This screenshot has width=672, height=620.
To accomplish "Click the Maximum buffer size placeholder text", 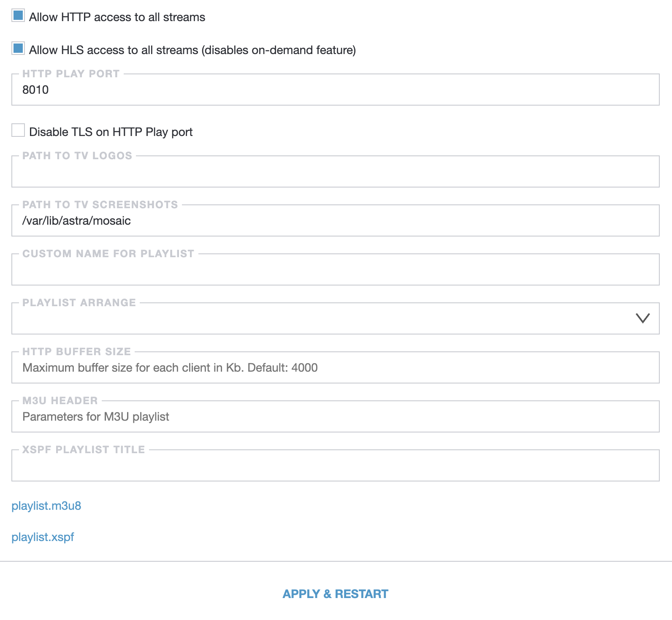I will [170, 368].
